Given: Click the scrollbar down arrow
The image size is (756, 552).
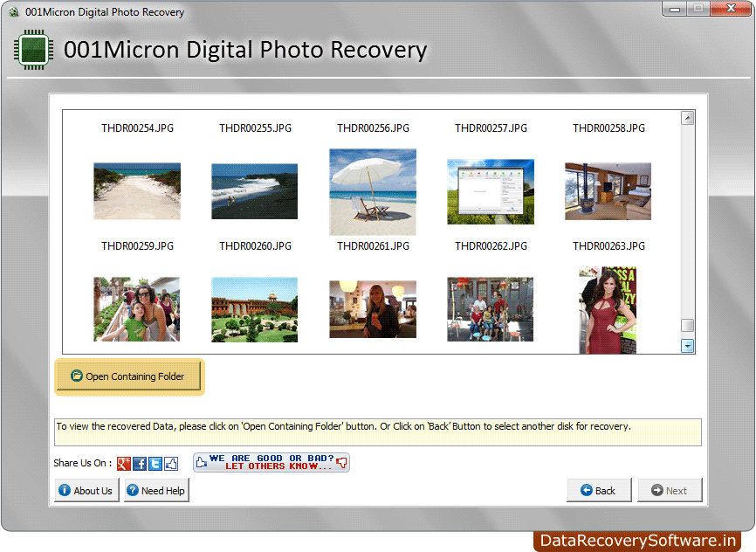Looking at the screenshot, I should [688, 346].
